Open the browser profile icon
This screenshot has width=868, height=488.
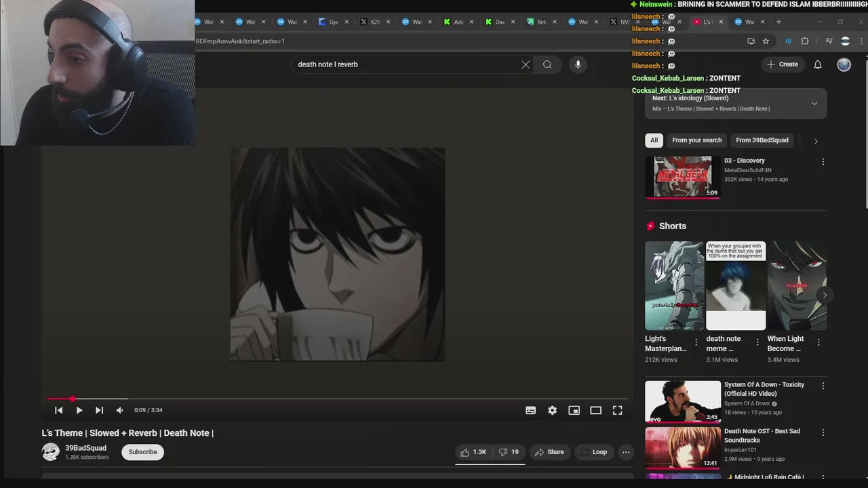(x=845, y=41)
